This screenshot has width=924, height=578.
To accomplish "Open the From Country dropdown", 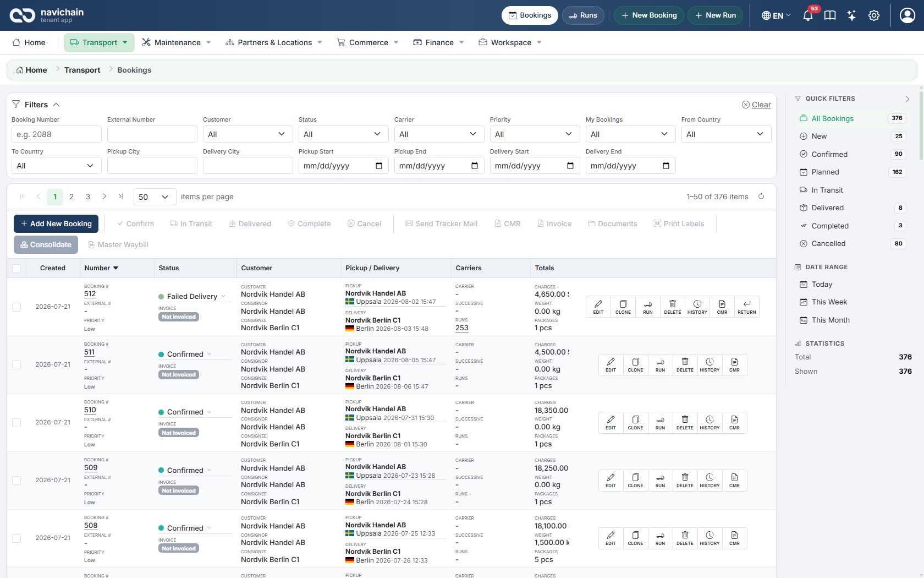I will coord(726,134).
